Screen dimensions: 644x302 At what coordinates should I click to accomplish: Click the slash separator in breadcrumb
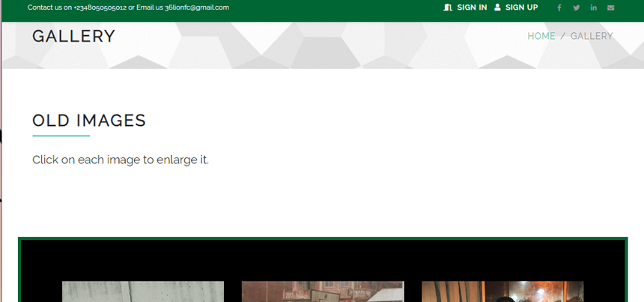click(x=563, y=36)
